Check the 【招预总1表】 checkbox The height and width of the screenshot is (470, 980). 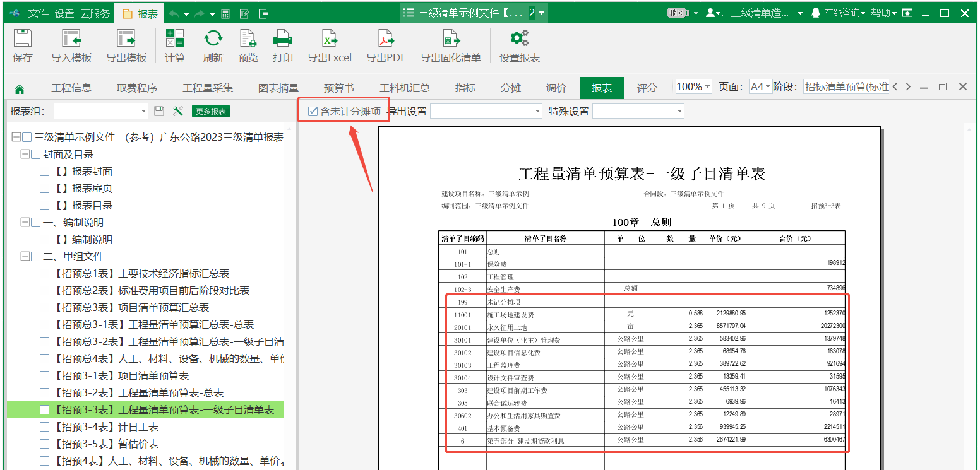click(x=44, y=274)
